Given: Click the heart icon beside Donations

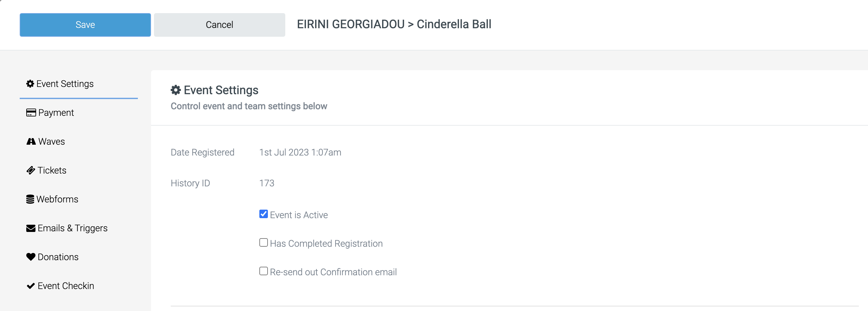Looking at the screenshot, I should 31,257.
